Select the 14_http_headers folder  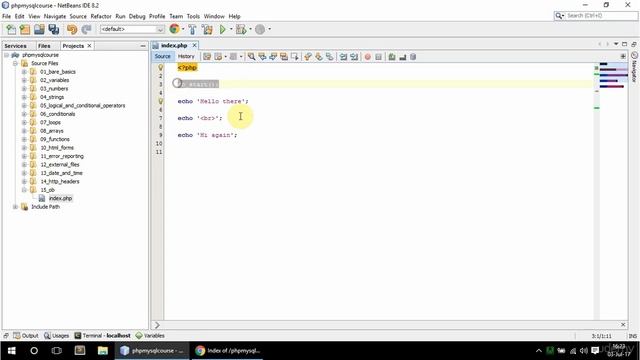coord(60,181)
